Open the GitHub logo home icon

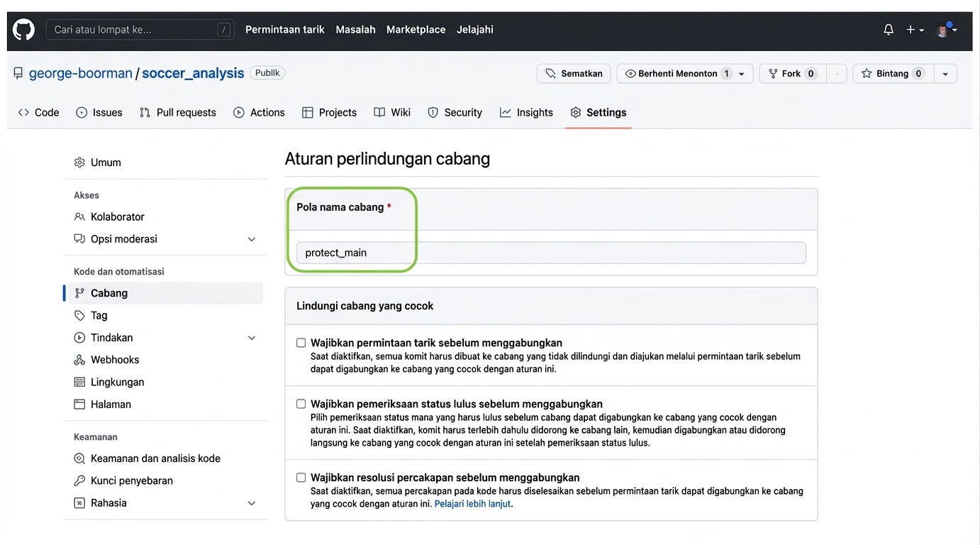pyautogui.click(x=23, y=30)
